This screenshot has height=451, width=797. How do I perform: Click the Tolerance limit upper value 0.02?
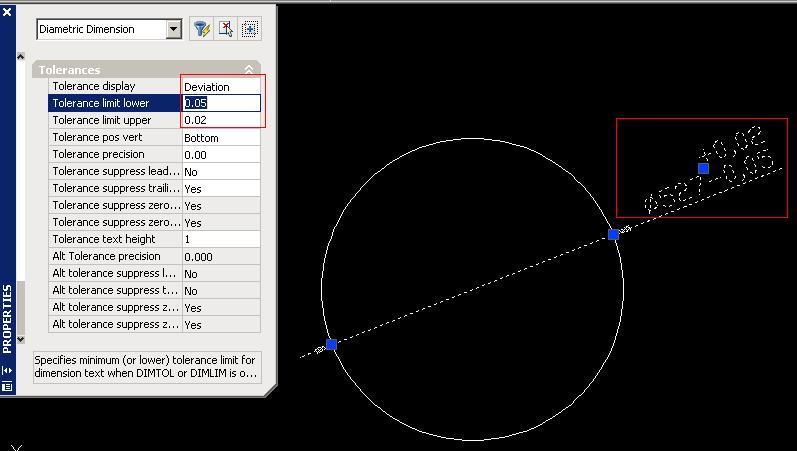[221, 121]
